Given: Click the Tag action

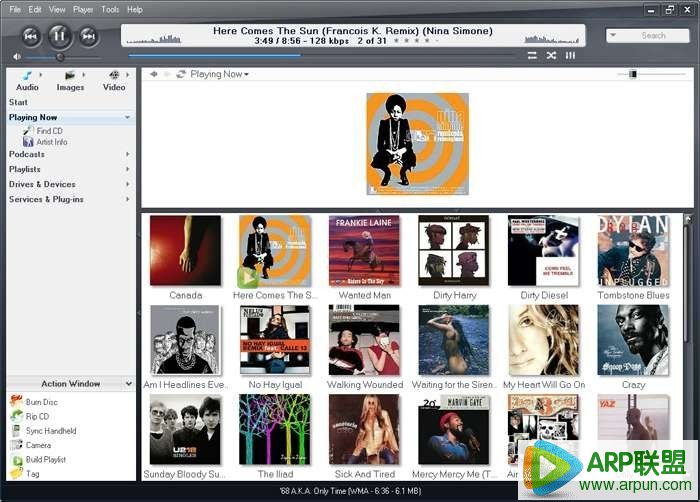Looking at the screenshot, I should [x=25, y=473].
